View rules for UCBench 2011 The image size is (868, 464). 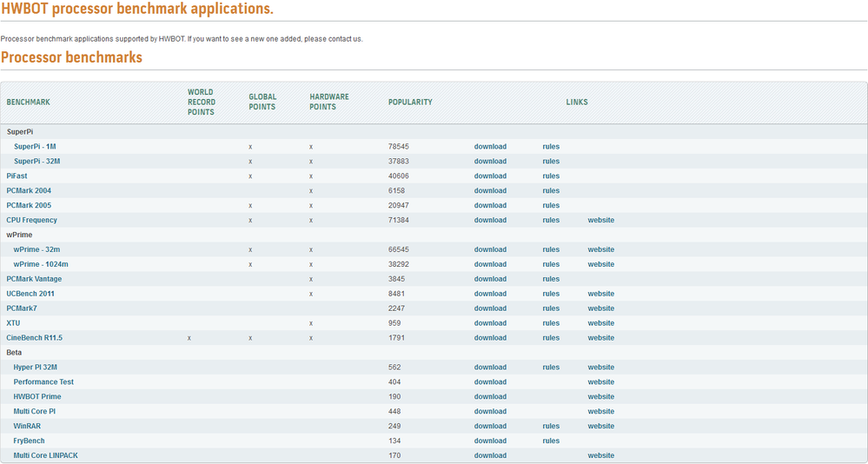pyautogui.click(x=551, y=294)
